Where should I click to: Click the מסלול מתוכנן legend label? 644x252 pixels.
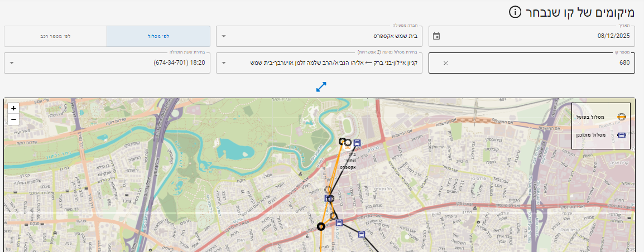coord(592,135)
